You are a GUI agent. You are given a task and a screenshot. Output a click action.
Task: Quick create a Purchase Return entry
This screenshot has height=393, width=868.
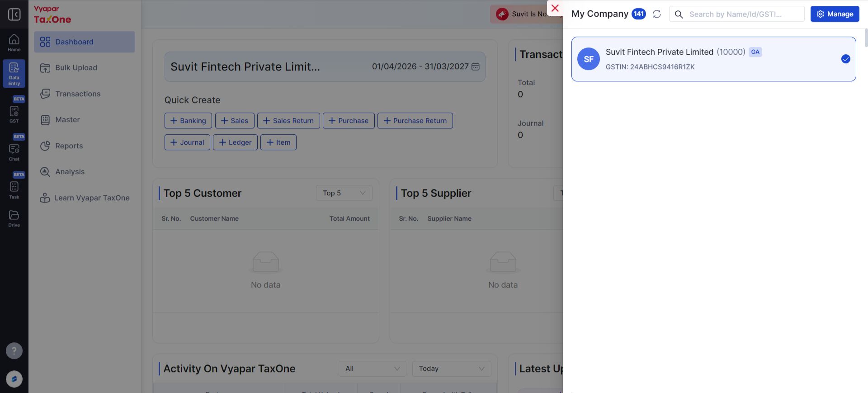[415, 121]
